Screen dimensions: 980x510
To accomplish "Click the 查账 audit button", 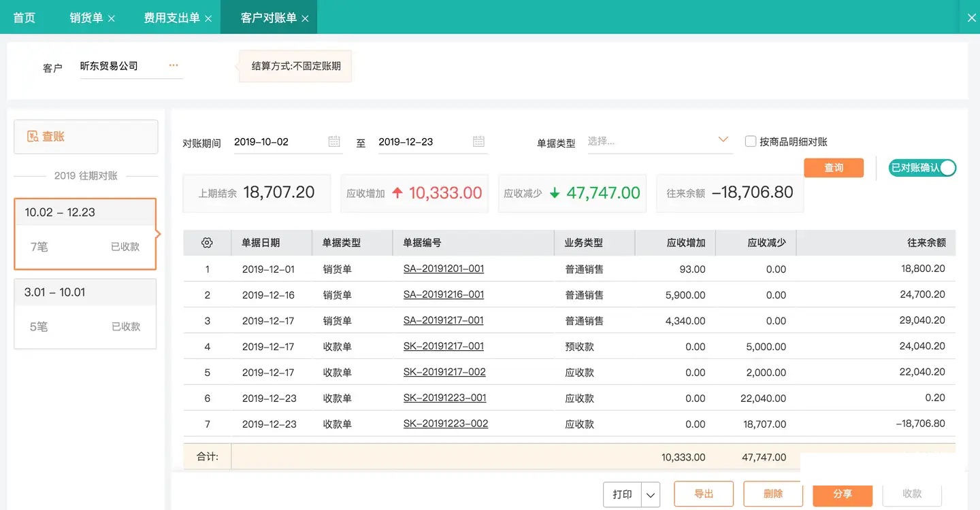I will 86,137.
